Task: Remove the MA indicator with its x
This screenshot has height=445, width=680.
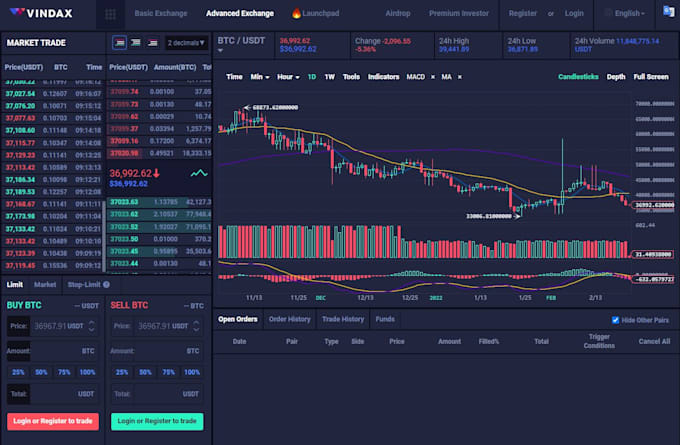Action: point(460,77)
